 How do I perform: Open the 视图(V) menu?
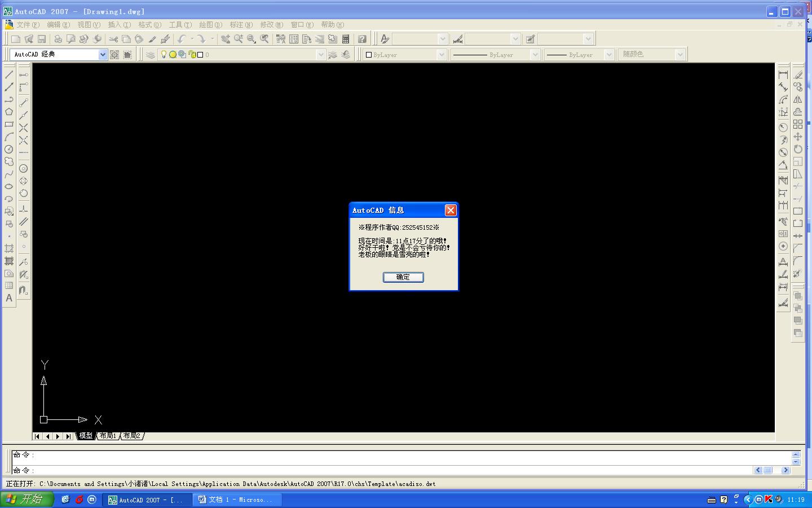(x=89, y=25)
